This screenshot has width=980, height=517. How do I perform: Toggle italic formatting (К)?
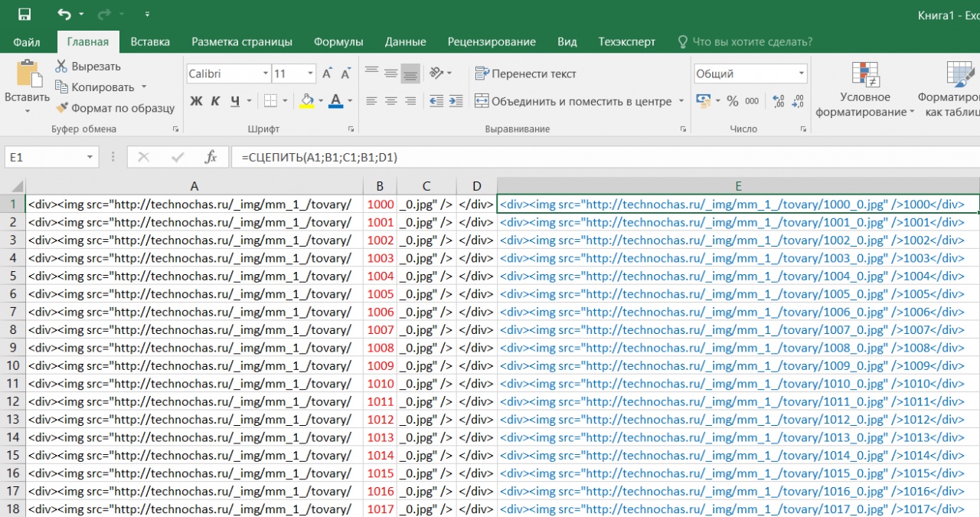[x=215, y=101]
